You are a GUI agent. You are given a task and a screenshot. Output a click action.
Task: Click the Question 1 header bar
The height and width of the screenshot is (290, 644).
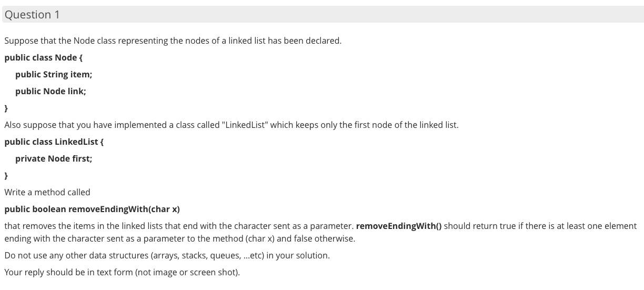(x=322, y=14)
